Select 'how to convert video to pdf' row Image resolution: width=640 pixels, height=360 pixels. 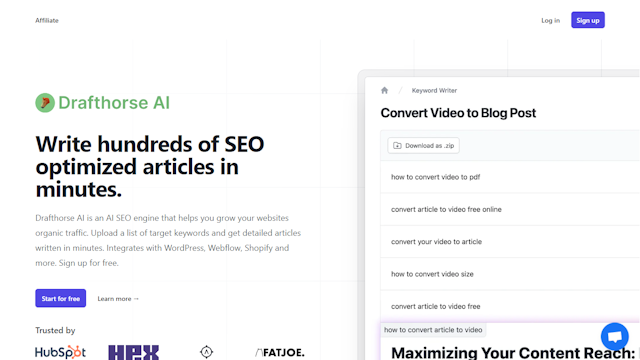pos(510,177)
